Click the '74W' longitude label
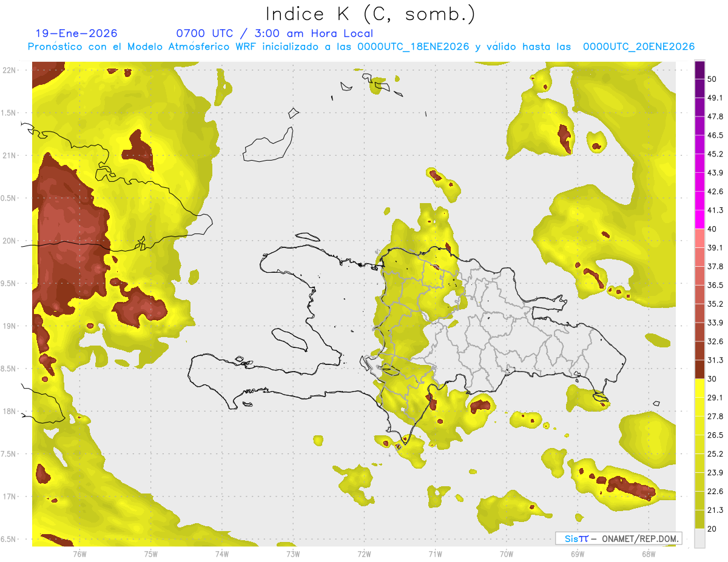728x562 pixels. 222,554
